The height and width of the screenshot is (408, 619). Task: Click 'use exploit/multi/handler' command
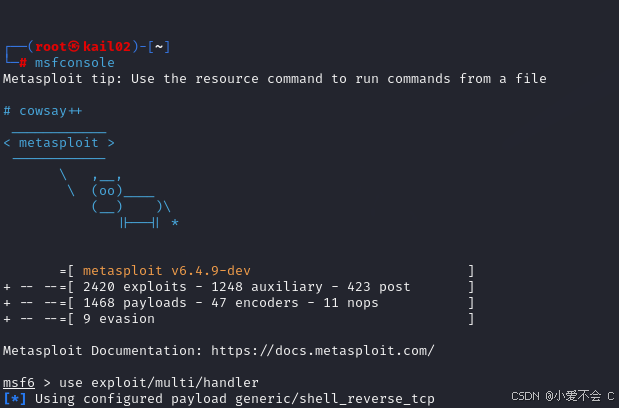point(159,383)
